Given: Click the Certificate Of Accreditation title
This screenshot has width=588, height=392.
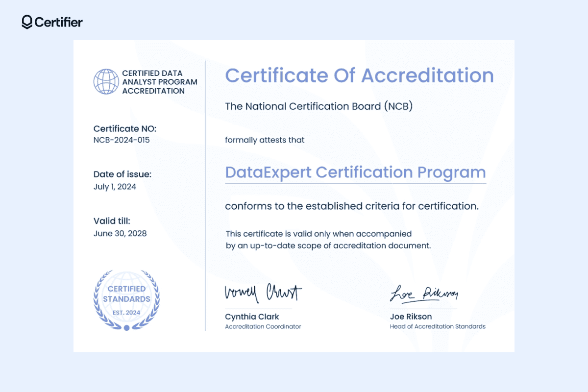Looking at the screenshot, I should [359, 76].
